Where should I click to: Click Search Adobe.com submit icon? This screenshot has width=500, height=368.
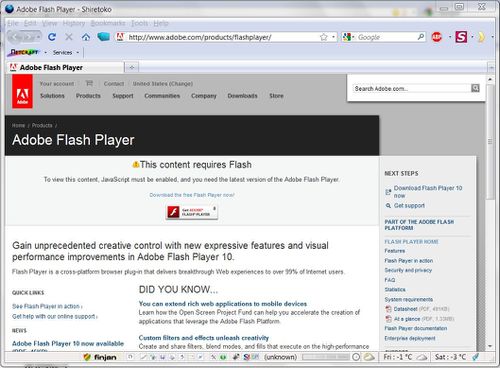[x=475, y=88]
